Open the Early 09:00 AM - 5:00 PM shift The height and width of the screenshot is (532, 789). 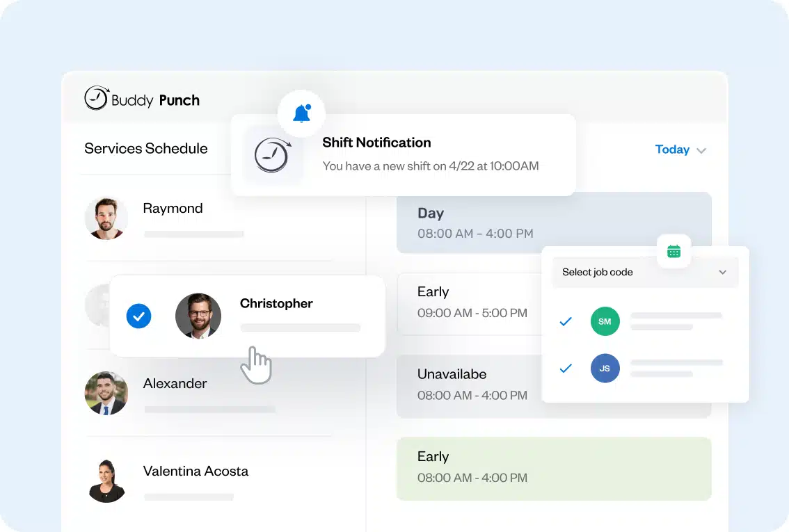coord(469,304)
